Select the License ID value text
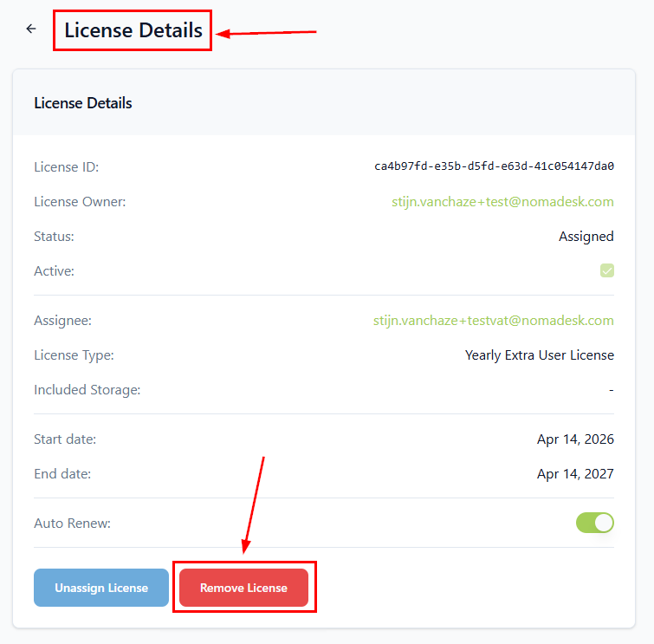This screenshot has width=654, height=644. [x=494, y=166]
